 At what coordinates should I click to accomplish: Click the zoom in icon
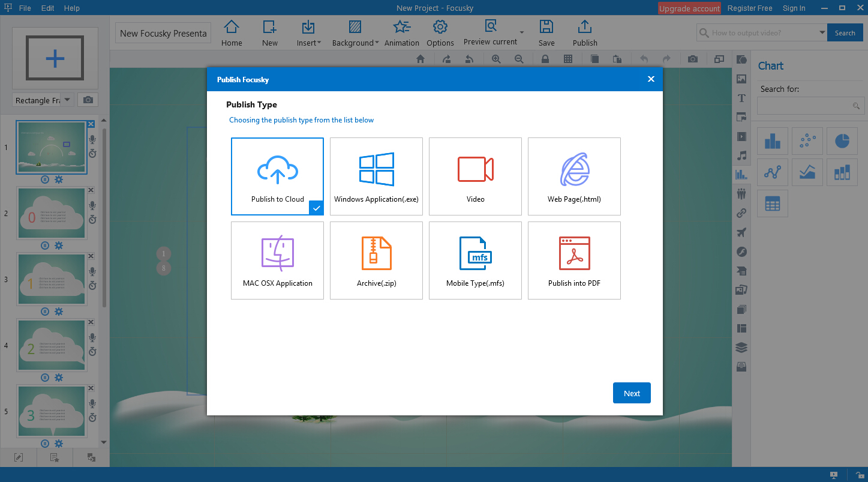(x=496, y=59)
